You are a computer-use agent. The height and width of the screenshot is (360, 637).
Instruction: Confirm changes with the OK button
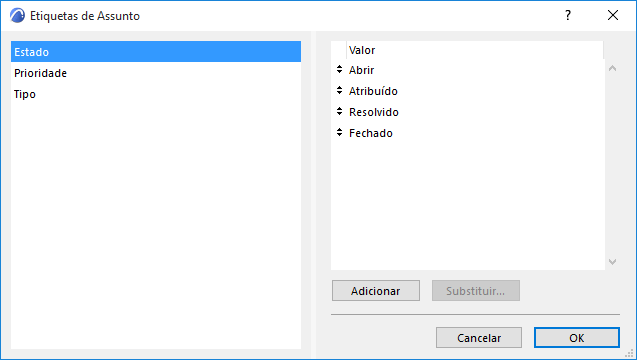[x=577, y=338]
